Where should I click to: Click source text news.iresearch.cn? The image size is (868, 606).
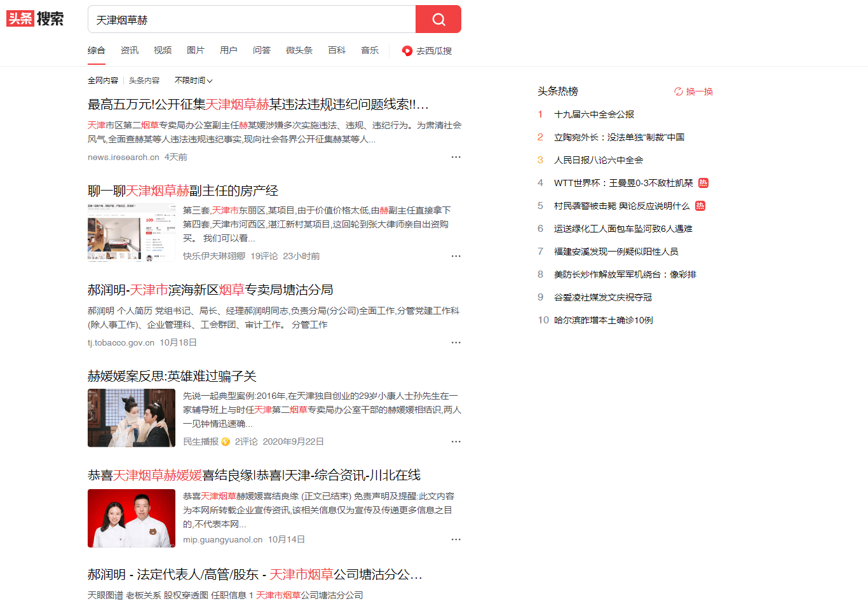coord(123,157)
